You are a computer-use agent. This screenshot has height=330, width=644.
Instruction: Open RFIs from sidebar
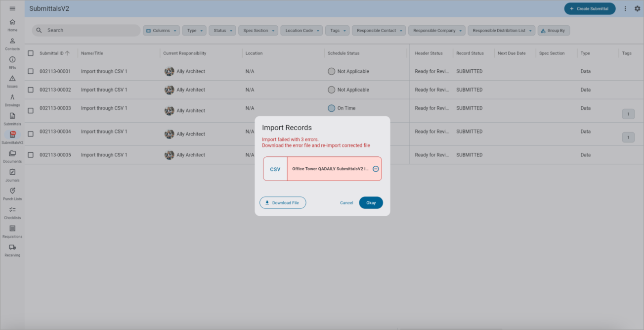(x=12, y=63)
